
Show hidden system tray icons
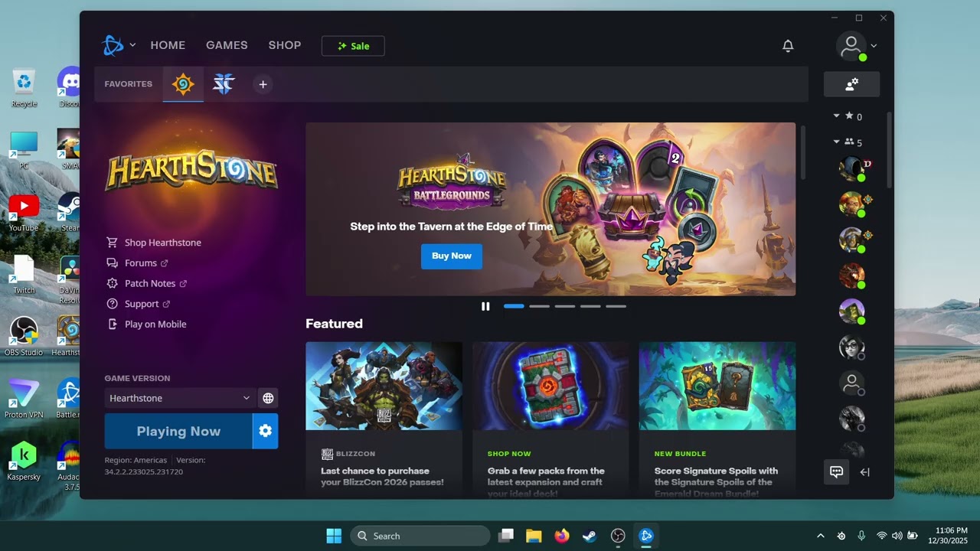(821, 536)
